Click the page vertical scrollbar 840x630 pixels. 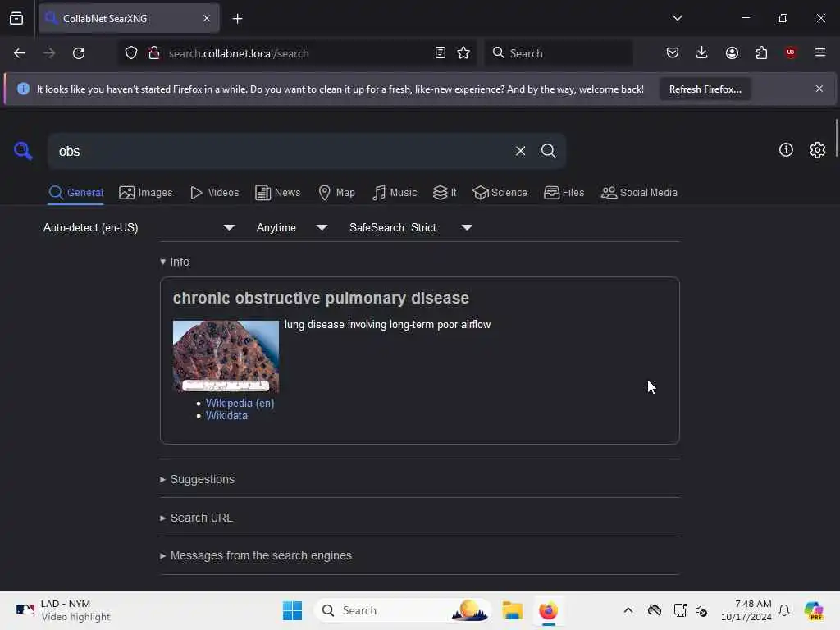pyautogui.click(x=836, y=138)
